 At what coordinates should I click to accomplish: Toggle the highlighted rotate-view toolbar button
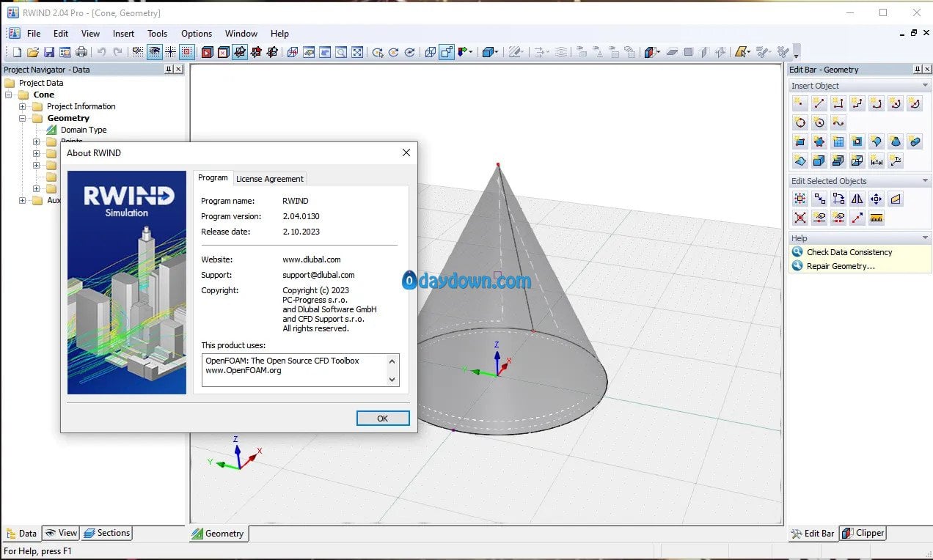pyautogui.click(x=240, y=52)
